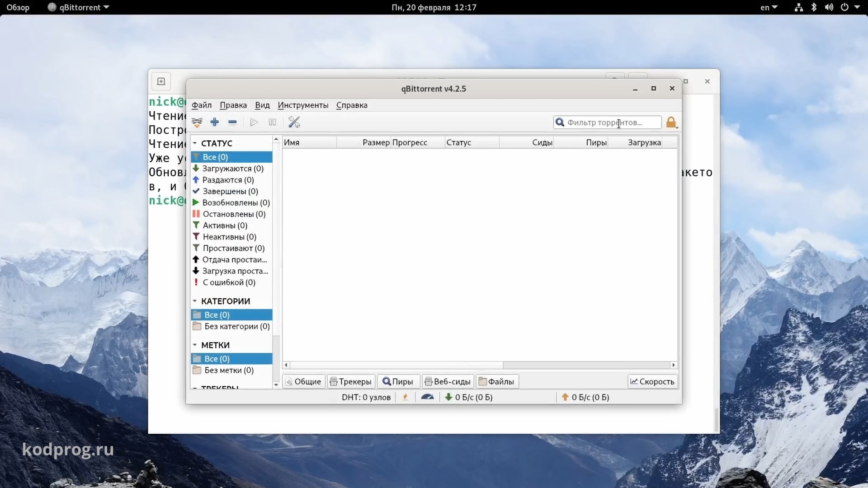Sort by the Статус column header
This screenshot has width=868, height=488.
[472, 143]
